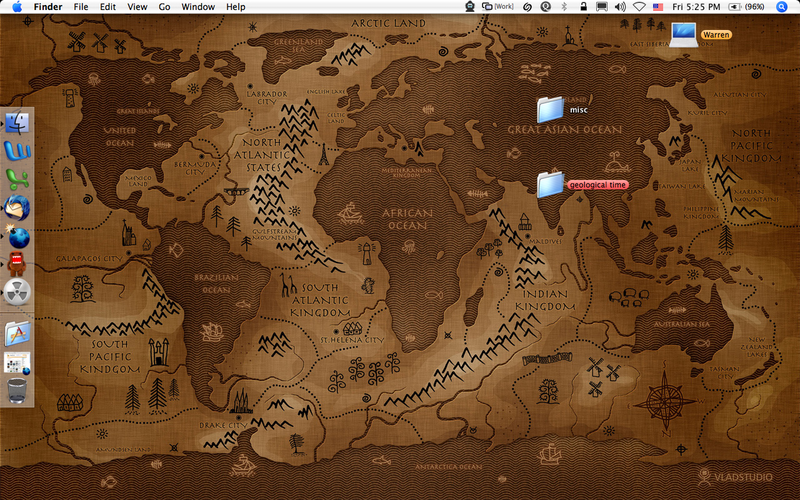Open the Edit menu

108,7
